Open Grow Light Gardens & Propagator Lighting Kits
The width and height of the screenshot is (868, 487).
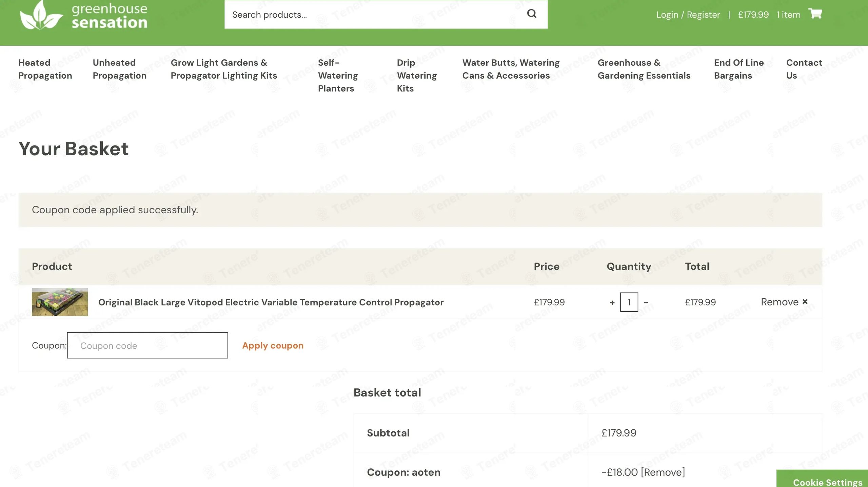(224, 69)
